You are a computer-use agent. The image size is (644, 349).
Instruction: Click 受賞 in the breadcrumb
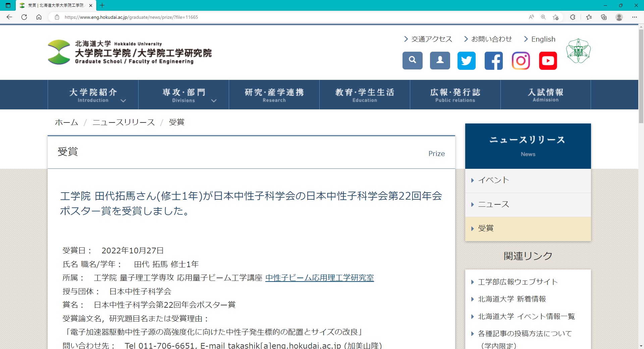[x=176, y=122]
